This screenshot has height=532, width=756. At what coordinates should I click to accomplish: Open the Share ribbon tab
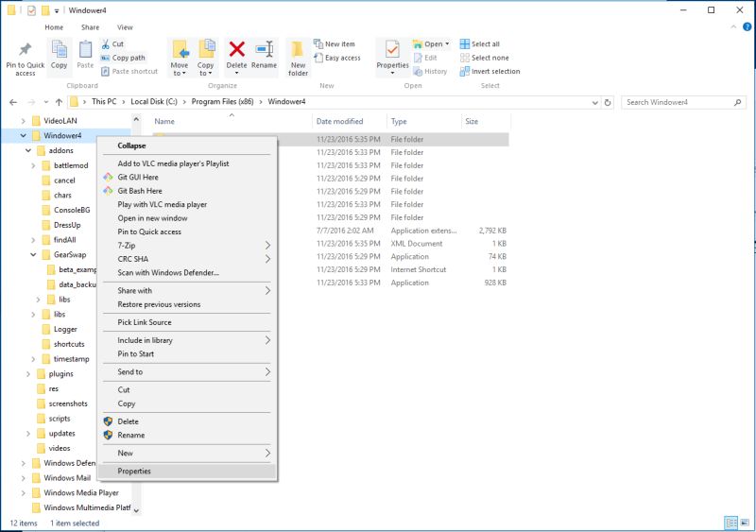click(90, 27)
